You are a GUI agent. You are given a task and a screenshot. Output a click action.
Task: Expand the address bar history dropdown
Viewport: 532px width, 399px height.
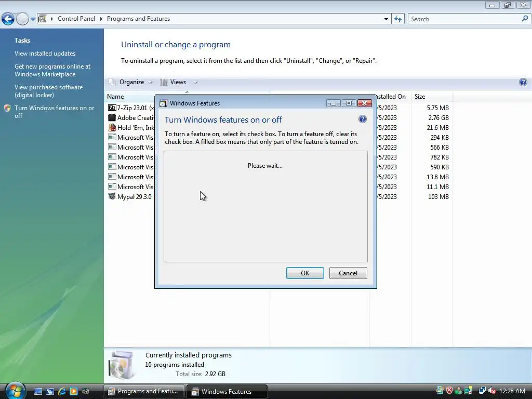[386, 19]
